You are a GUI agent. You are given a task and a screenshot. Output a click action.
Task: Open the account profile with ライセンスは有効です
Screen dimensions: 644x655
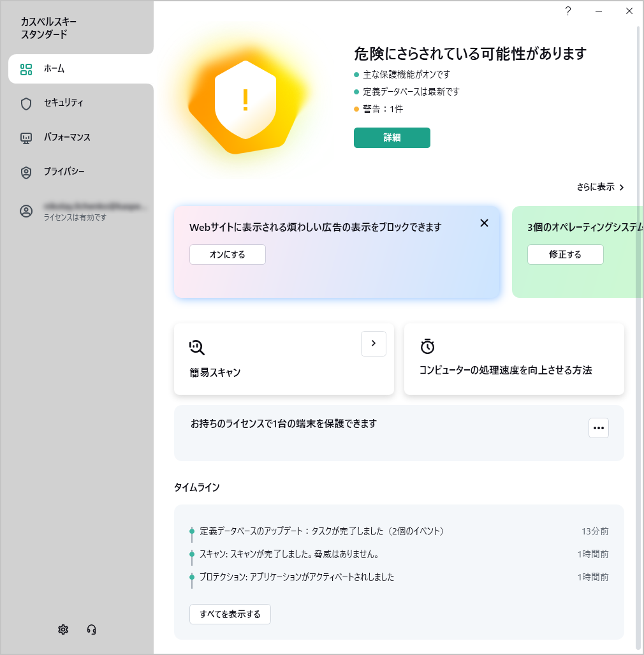(x=81, y=211)
